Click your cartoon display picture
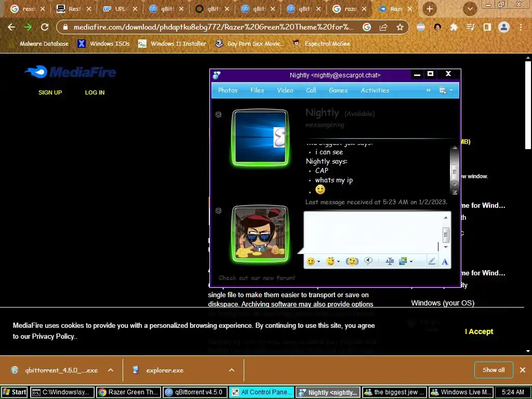The height and width of the screenshot is (399, 532). 260,234
